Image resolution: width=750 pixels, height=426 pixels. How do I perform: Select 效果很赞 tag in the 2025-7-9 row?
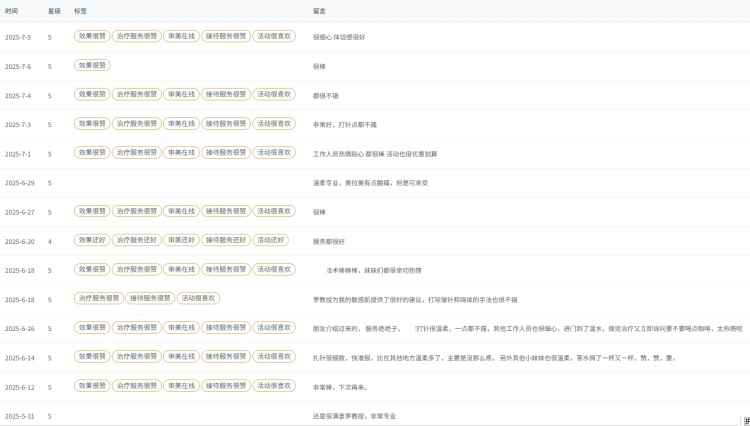[92, 36]
